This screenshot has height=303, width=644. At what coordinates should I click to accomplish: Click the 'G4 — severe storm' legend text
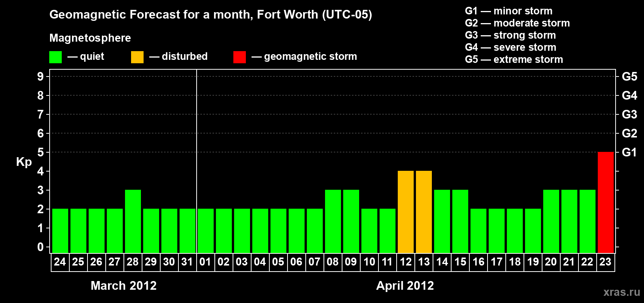[511, 47]
